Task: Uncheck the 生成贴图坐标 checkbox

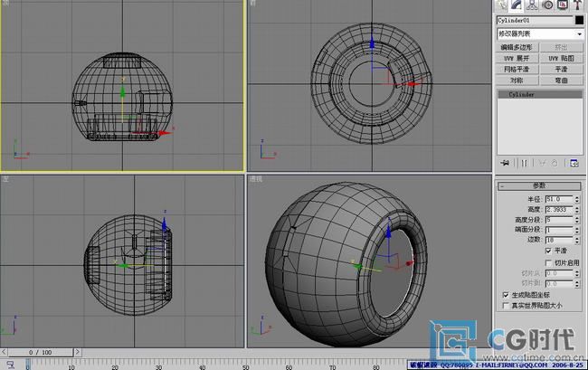Action: 506,295
